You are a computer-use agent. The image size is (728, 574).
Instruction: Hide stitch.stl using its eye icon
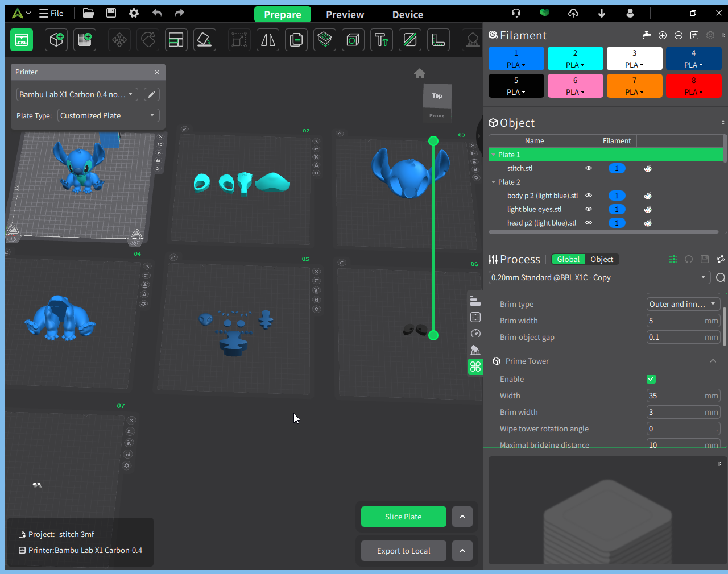(x=589, y=169)
